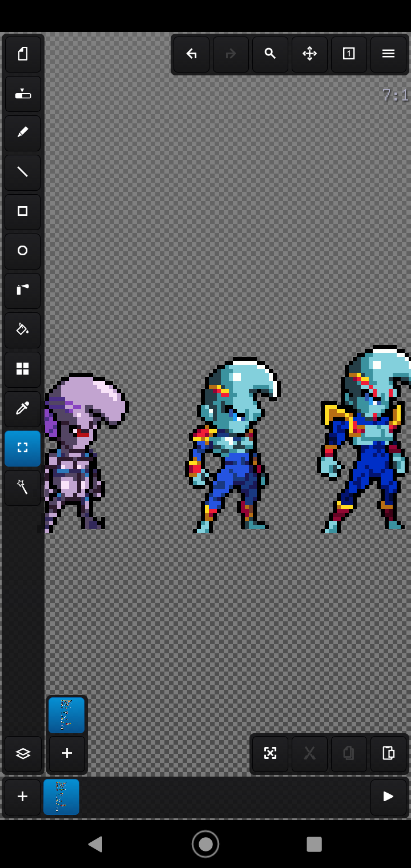Select the Eyedropper color picker tool
Screen dimensions: 411x868
pyautogui.click(x=23, y=409)
